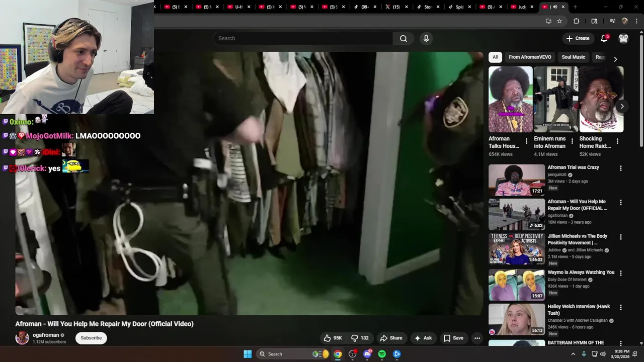This screenshot has height=362, width=644.
Task: Open options for Hawk Tuah interview video
Action: tap(620, 307)
